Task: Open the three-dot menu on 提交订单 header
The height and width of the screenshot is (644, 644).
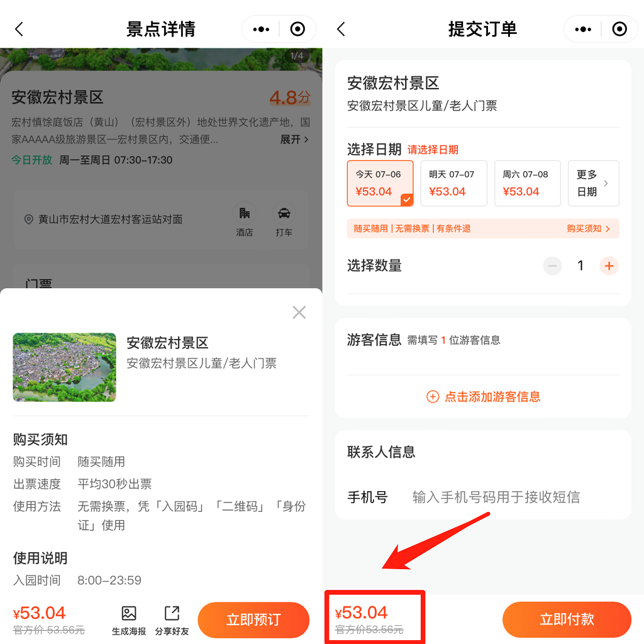Action: (583, 29)
